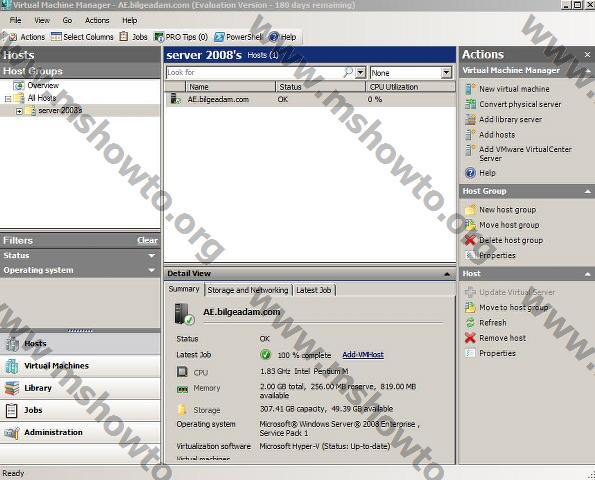Sort by Status column header
The image size is (595, 480).
coord(320,87)
